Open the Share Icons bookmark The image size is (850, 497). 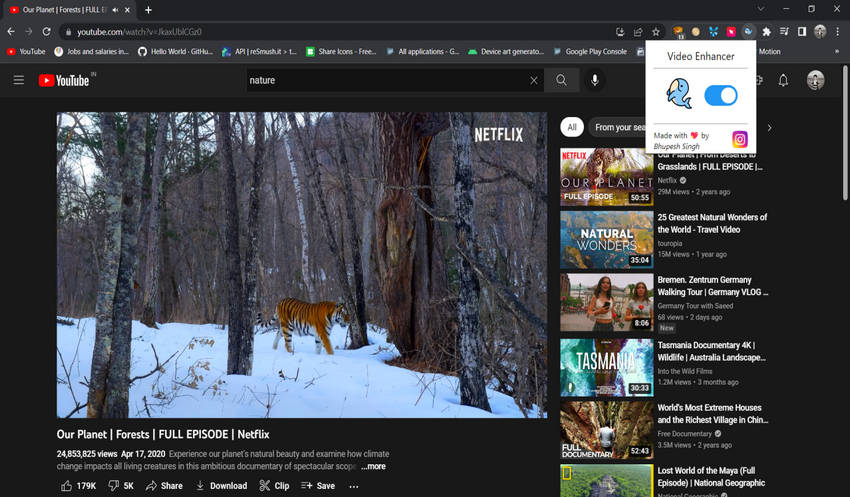point(341,51)
